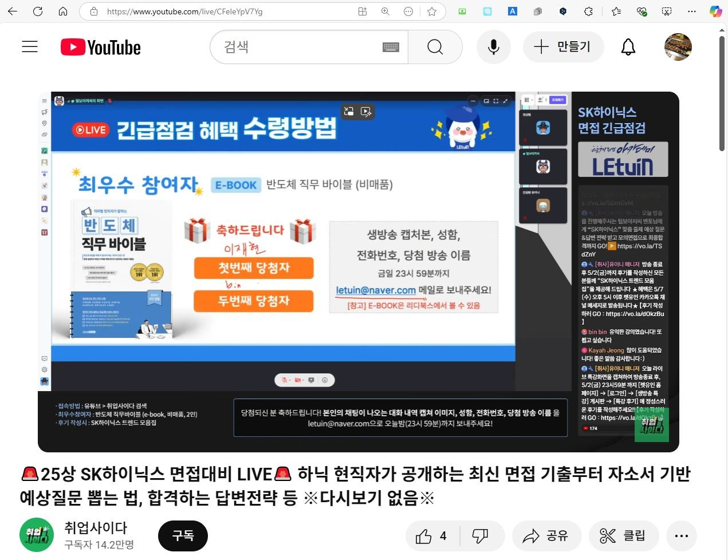Open the on-screen keyboard in search box

click(x=391, y=47)
